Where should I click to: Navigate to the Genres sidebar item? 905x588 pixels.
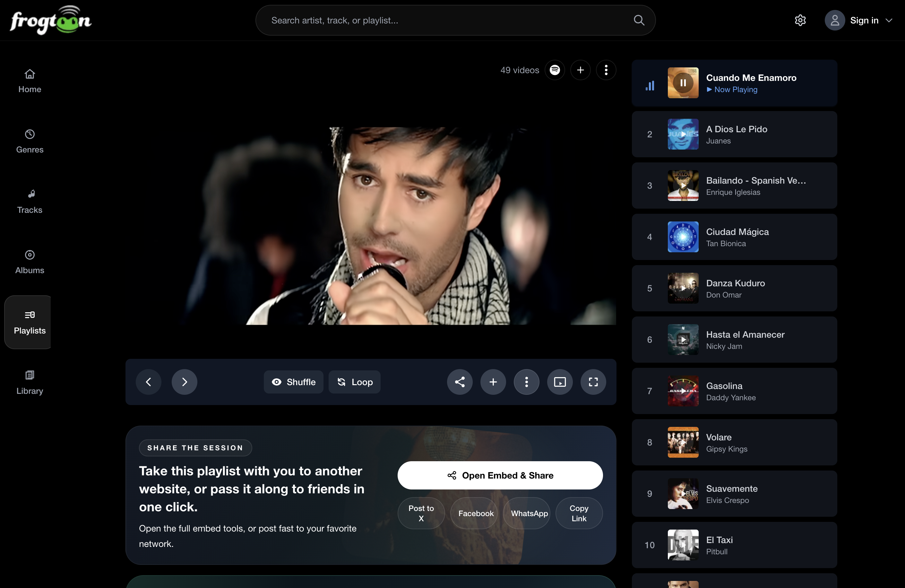(30, 141)
